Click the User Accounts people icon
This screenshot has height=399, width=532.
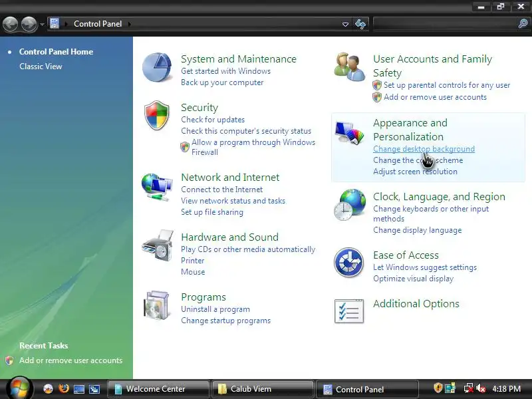click(350, 66)
